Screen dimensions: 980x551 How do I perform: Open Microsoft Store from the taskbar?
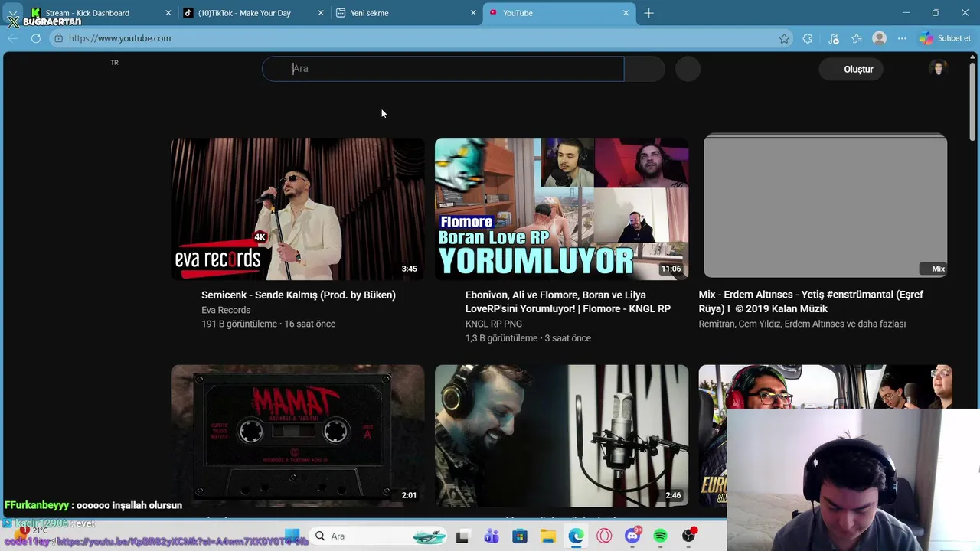click(519, 536)
